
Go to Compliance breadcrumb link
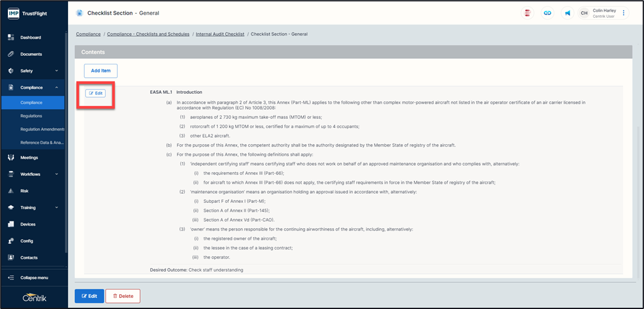click(88, 34)
